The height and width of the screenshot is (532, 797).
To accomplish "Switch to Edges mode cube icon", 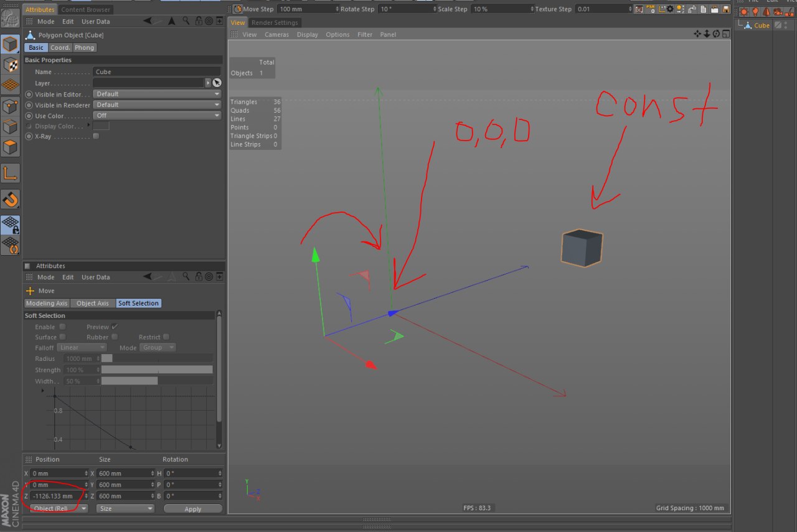I will coord(10,127).
